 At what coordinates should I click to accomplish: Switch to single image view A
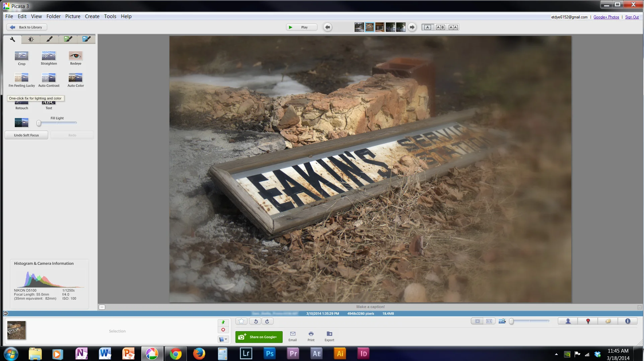pyautogui.click(x=427, y=27)
